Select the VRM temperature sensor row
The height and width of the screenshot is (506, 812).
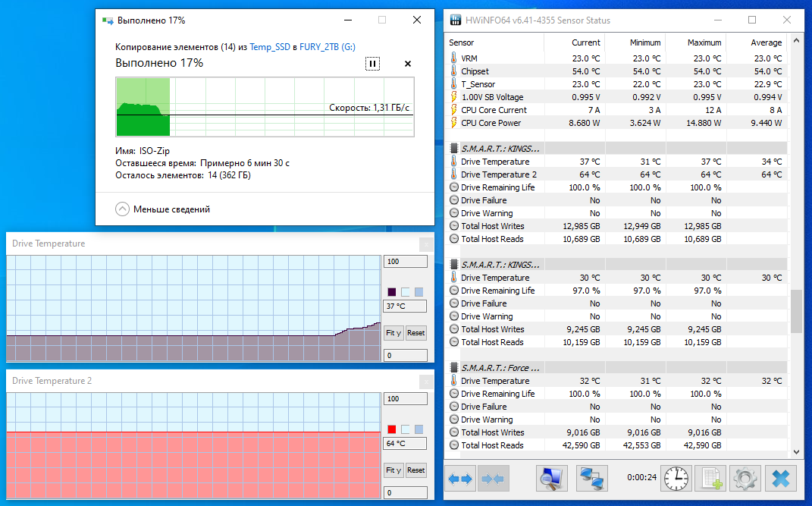coord(616,58)
